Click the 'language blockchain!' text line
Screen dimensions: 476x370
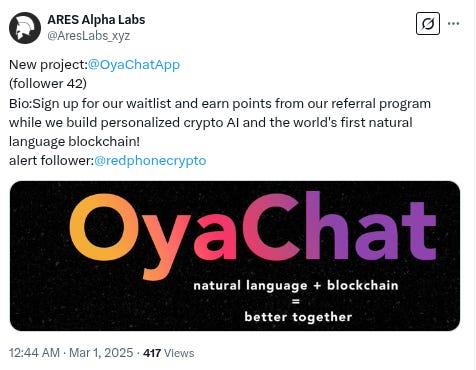[74, 142]
